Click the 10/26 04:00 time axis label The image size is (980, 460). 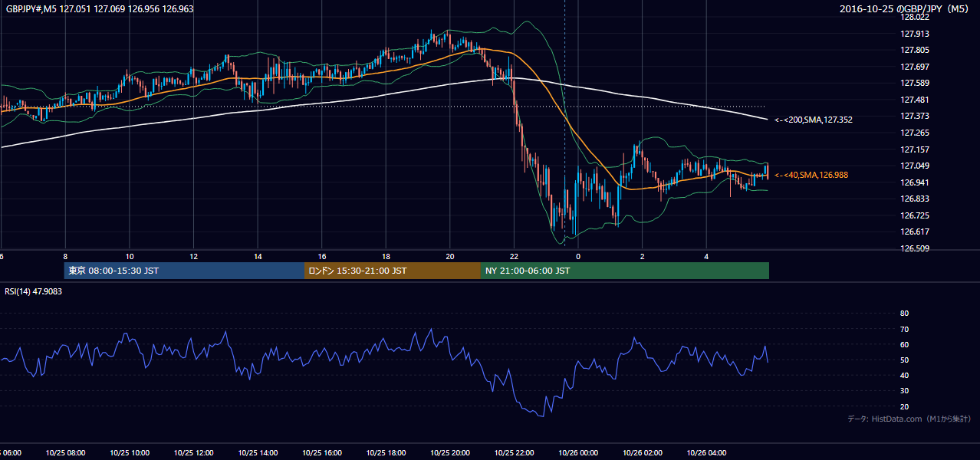coord(706,453)
